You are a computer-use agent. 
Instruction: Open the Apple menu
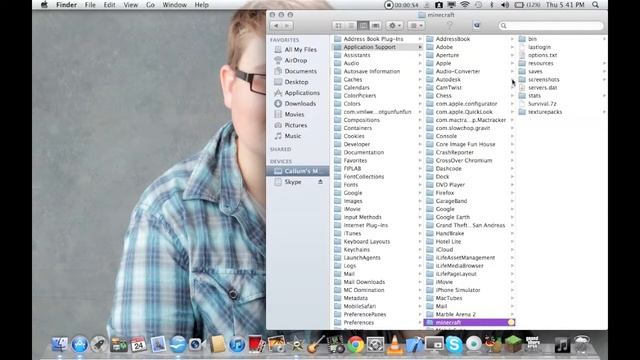(x=44, y=5)
